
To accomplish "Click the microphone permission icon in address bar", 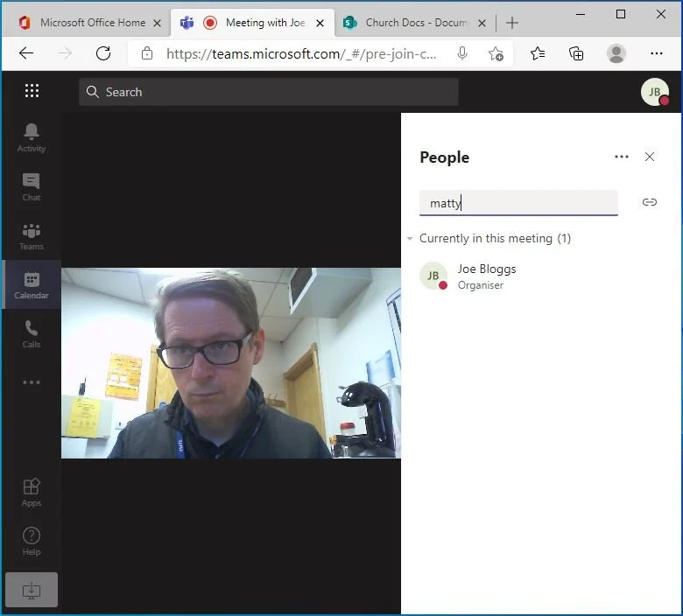I will (x=462, y=53).
